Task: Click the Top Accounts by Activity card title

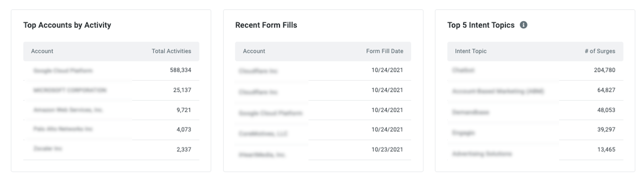Action: pos(67,25)
